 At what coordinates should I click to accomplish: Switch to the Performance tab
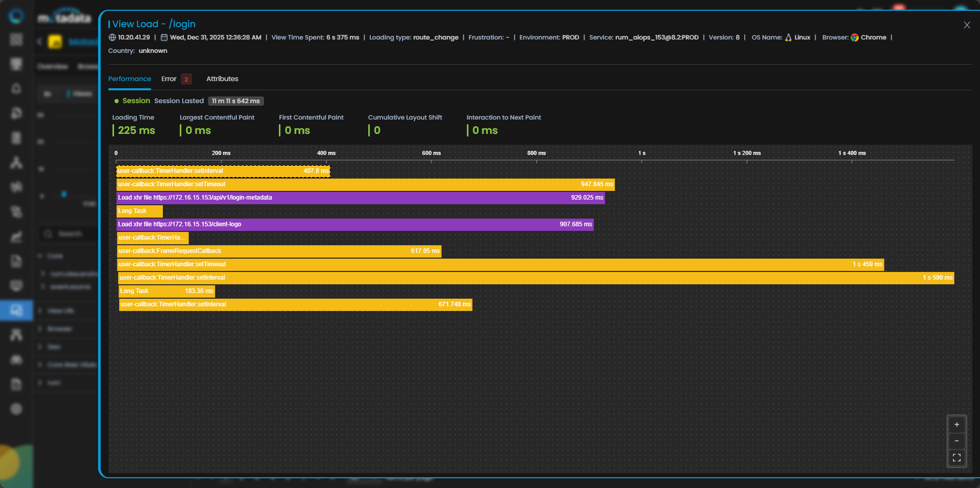(129, 79)
